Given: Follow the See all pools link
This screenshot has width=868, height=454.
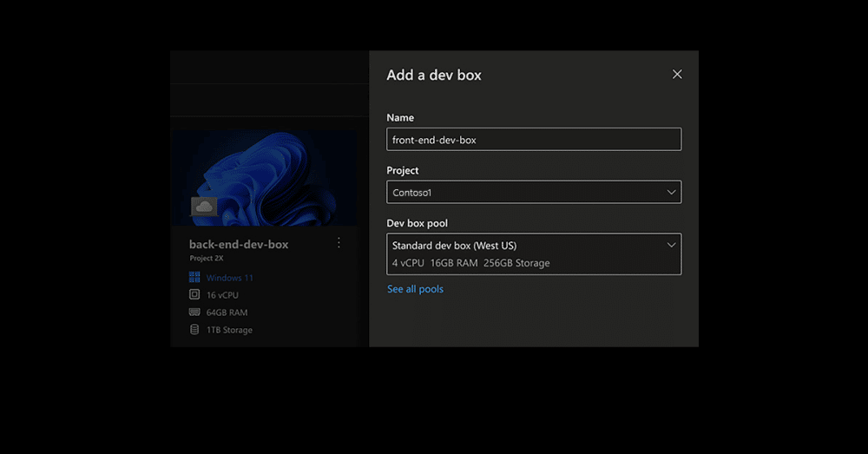Looking at the screenshot, I should coord(415,289).
